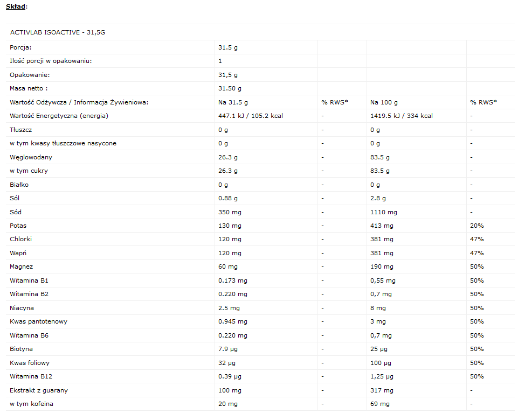Screen dimensions: 532x414
Task: Click the ACTIVLAB ISOACTIVE - 31,5G table title
Action: 57,32
